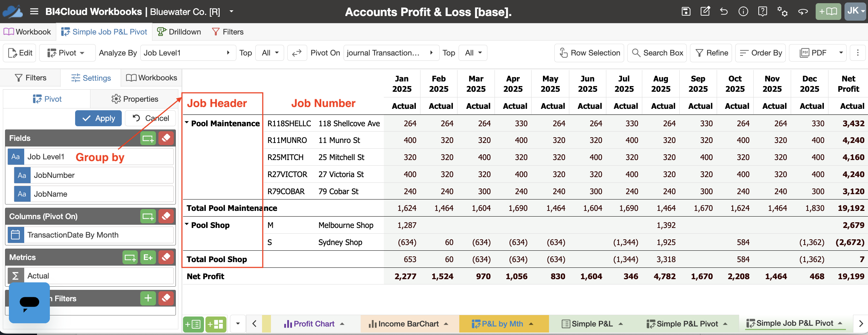Collapse the Pool Shop group
The height and width of the screenshot is (335, 868).
pos(187,224)
